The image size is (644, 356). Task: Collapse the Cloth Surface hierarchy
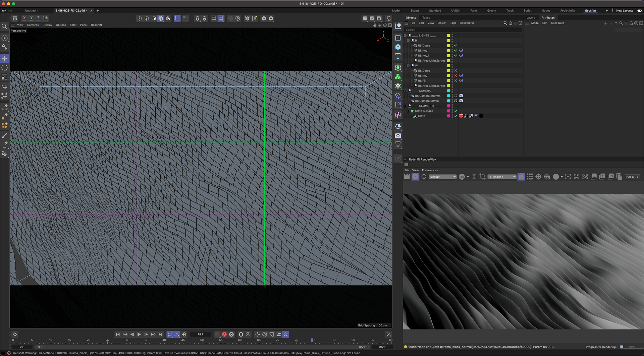(x=408, y=111)
